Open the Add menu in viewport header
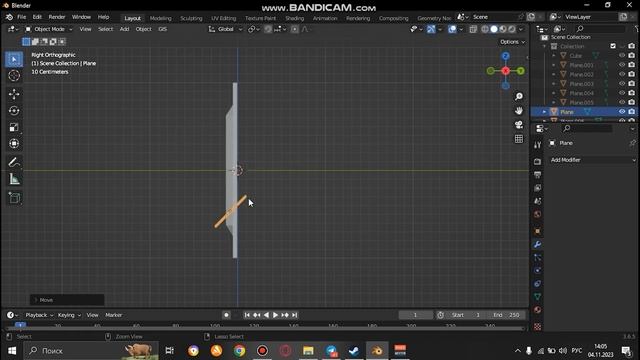Screen dimensions: 640x360 (x=124, y=29)
